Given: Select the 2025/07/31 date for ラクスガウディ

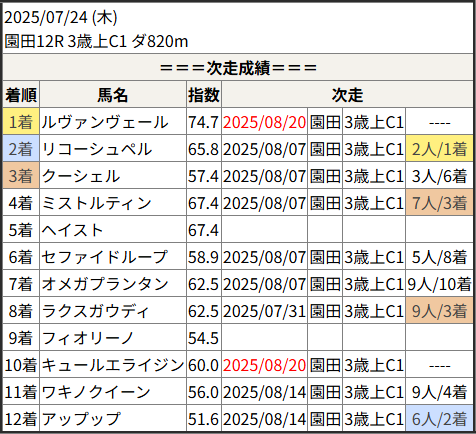Looking at the screenshot, I should pos(264,311).
